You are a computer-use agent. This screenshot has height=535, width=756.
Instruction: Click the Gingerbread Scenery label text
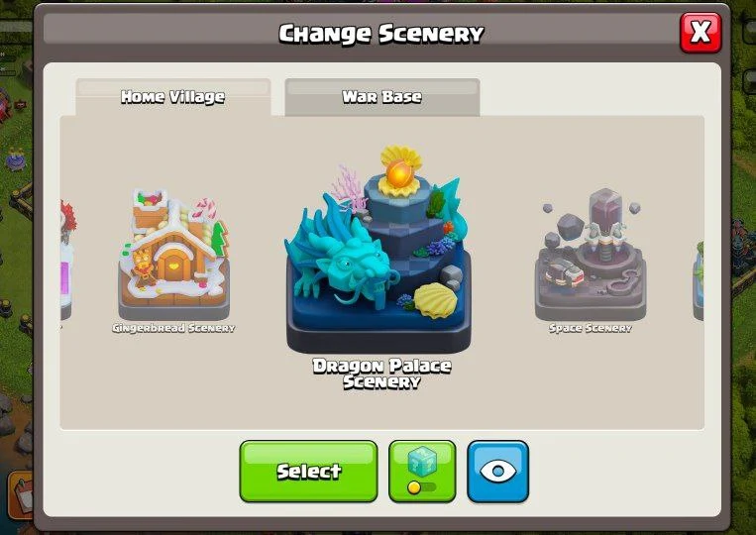coord(173,328)
